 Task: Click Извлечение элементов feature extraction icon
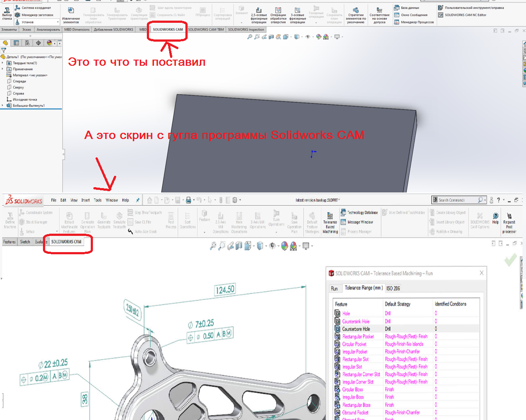pos(71,15)
